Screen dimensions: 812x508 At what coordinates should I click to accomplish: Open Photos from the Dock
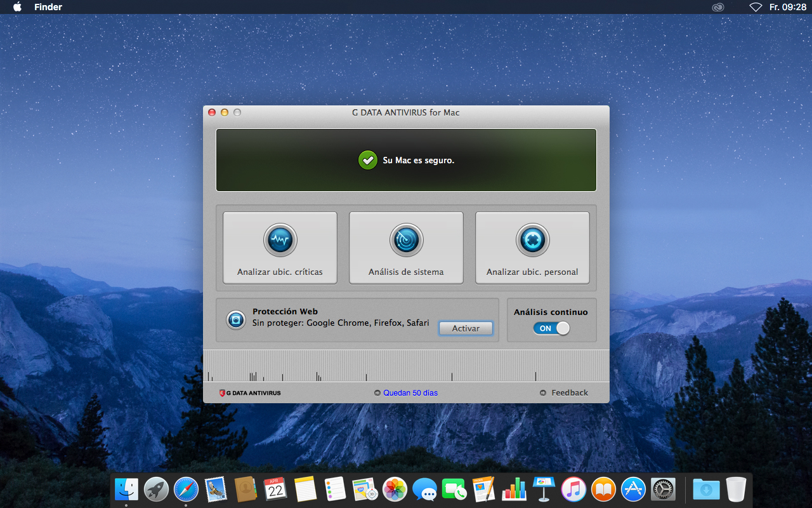(395, 489)
